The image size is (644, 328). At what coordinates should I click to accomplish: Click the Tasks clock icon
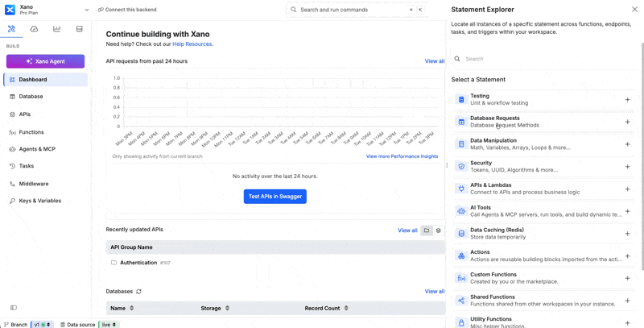coord(12,166)
